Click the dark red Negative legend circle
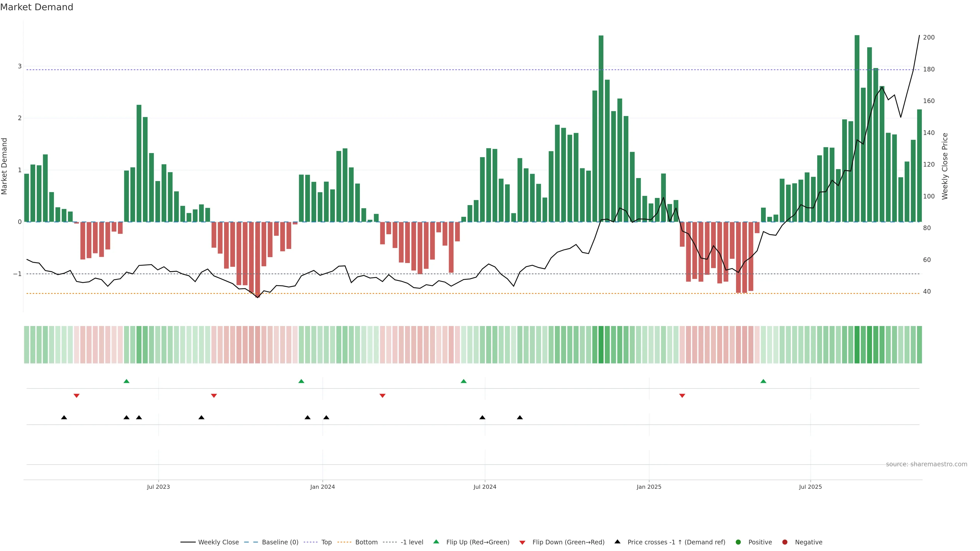The image size is (980, 551). click(x=785, y=542)
